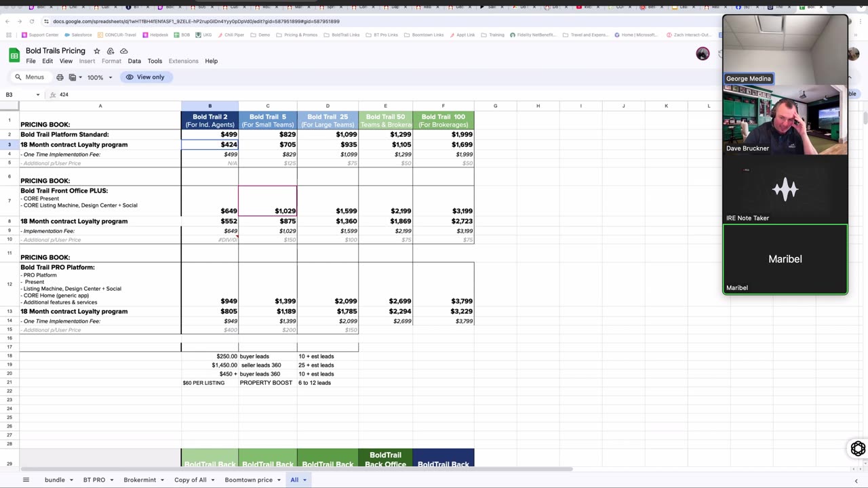Switch to the BT PRO sheet tab
This screenshot has width=868, height=488.
point(94,480)
